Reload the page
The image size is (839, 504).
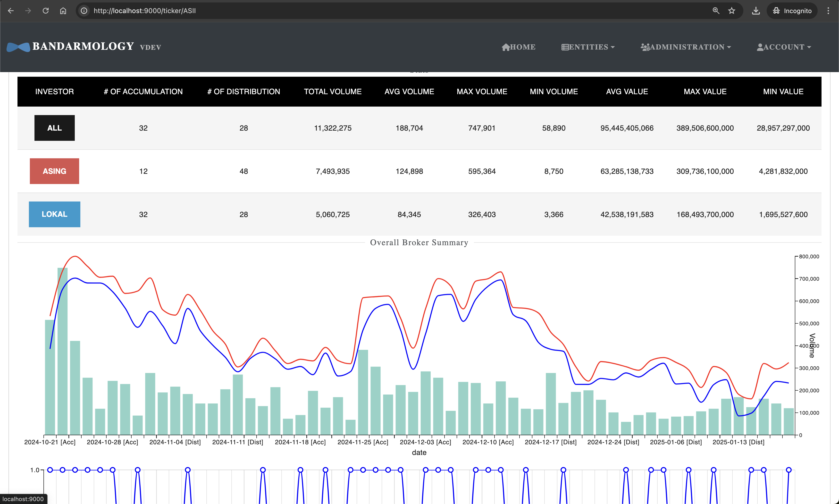45,10
